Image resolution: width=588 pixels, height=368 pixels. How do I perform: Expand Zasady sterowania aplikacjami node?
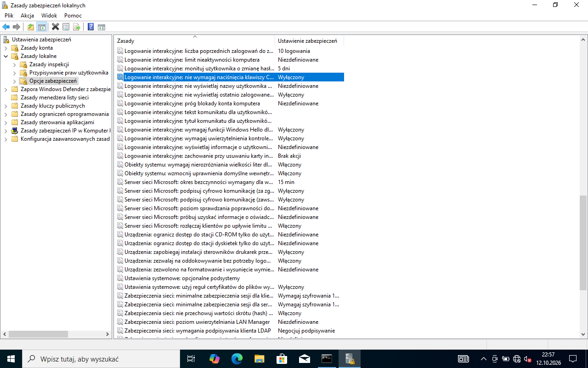(6, 122)
